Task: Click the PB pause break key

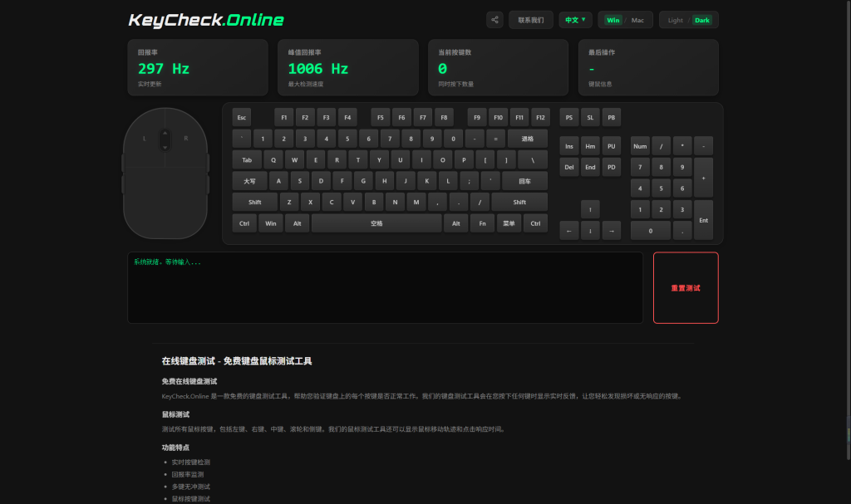Action: coord(611,117)
